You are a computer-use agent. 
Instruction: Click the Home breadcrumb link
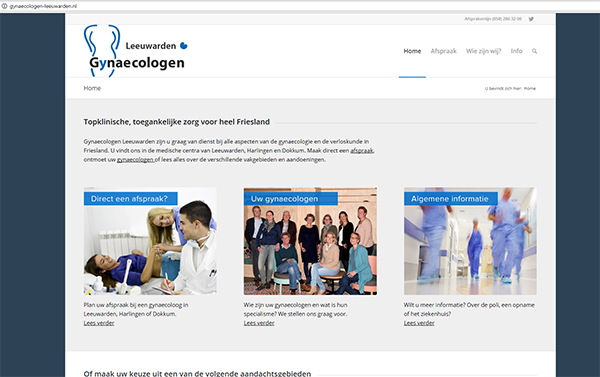point(530,88)
